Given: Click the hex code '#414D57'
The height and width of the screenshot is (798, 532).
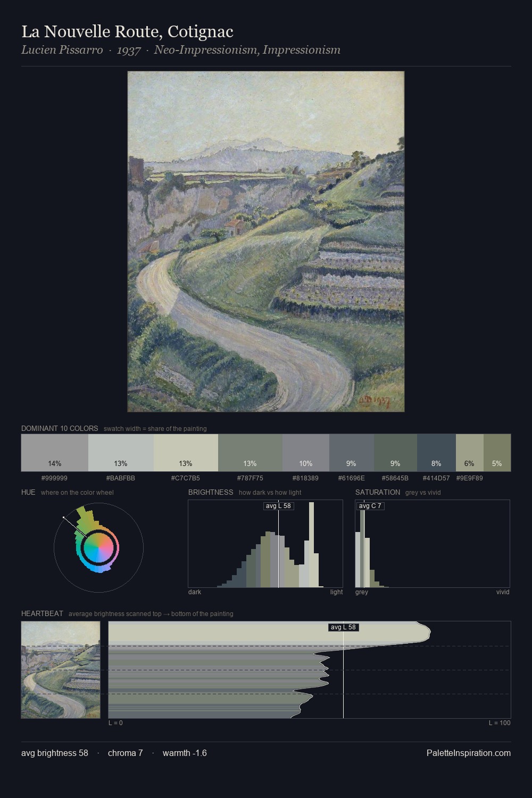Looking at the screenshot, I should 436,478.
